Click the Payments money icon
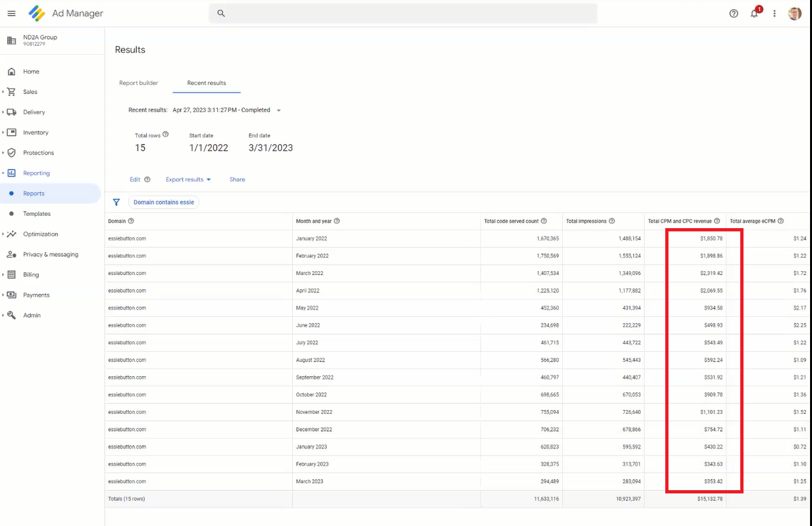This screenshot has width=812, height=526. pyautogui.click(x=11, y=295)
